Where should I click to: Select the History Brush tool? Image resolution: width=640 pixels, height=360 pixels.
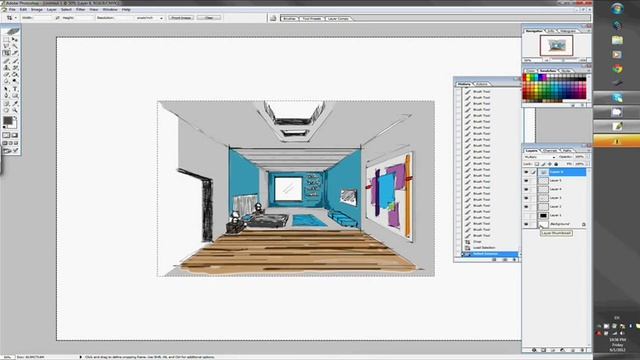click(14, 67)
